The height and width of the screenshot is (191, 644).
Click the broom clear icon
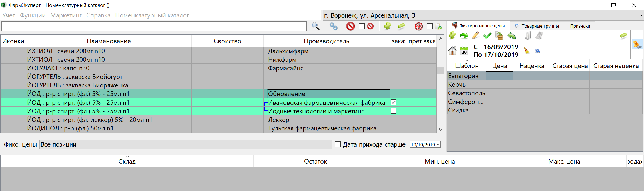527,51
